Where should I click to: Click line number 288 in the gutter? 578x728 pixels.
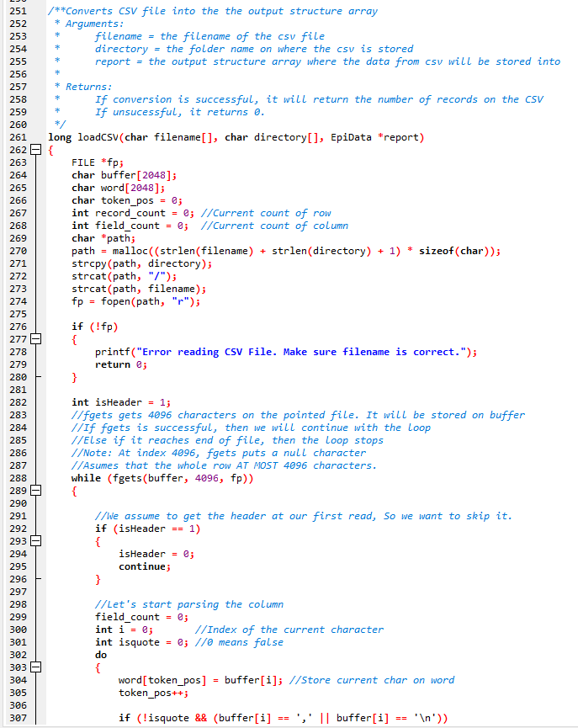[x=19, y=478]
